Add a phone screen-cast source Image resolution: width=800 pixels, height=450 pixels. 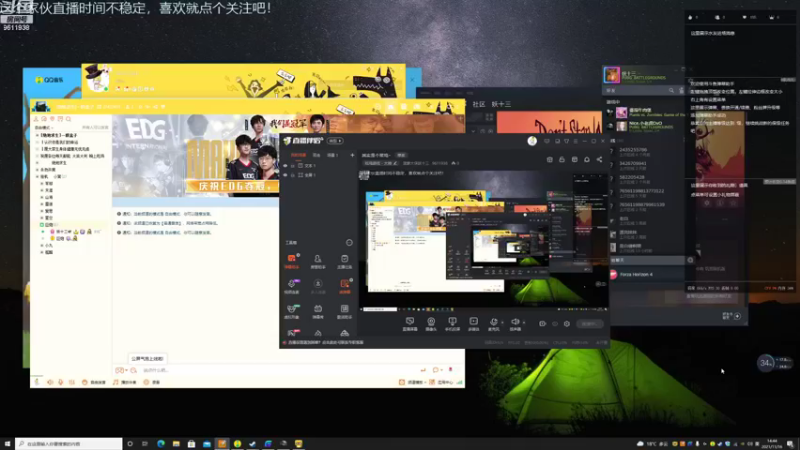point(453,323)
